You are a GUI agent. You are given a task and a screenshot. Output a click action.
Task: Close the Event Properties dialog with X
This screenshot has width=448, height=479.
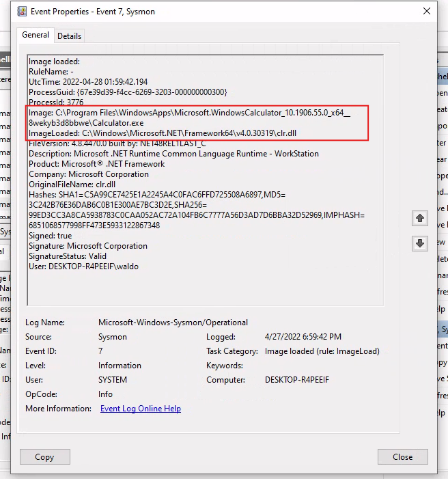[427, 12]
